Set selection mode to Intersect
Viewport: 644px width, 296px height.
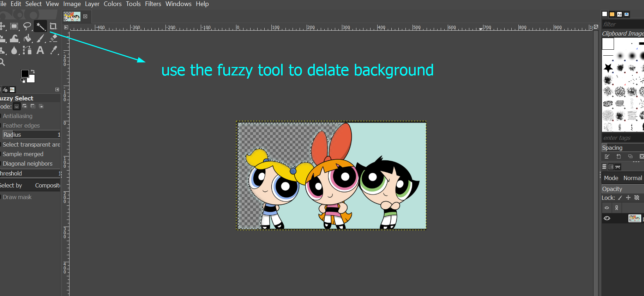pyautogui.click(x=41, y=106)
